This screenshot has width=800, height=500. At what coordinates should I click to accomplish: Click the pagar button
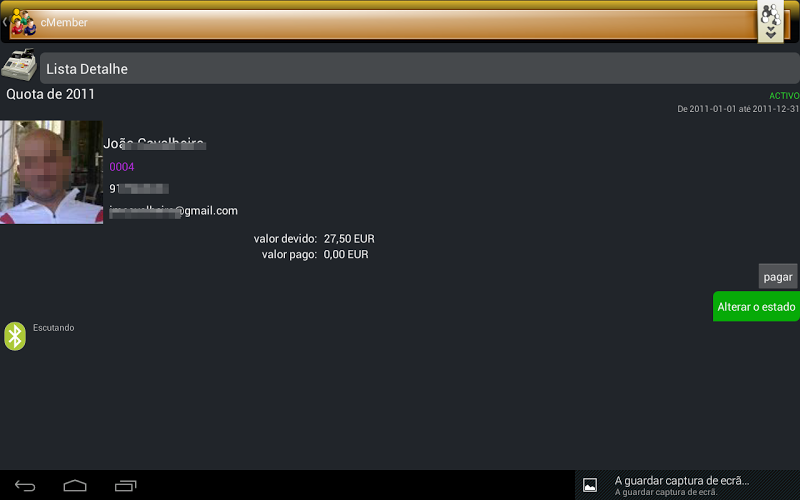click(x=778, y=277)
